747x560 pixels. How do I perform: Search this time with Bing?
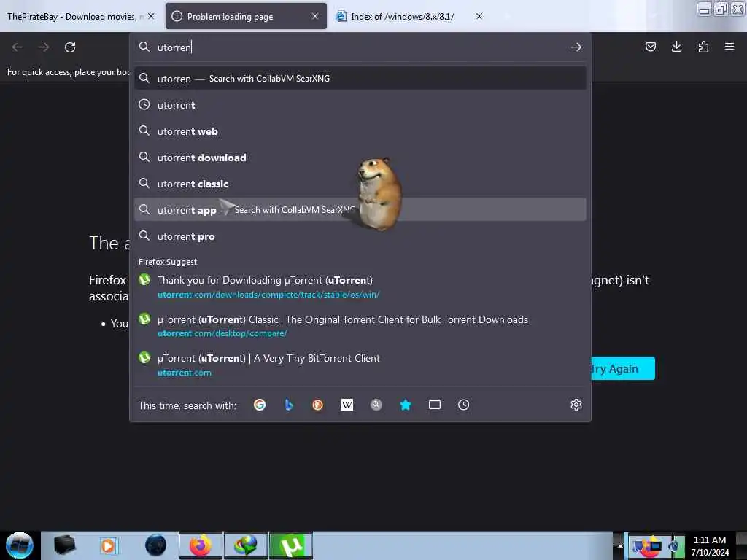click(289, 405)
